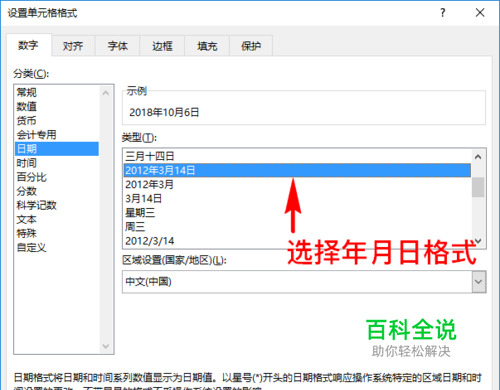Screen dimensions: 500x390
Task: Select 科学记数 category
Action: click(x=57, y=205)
